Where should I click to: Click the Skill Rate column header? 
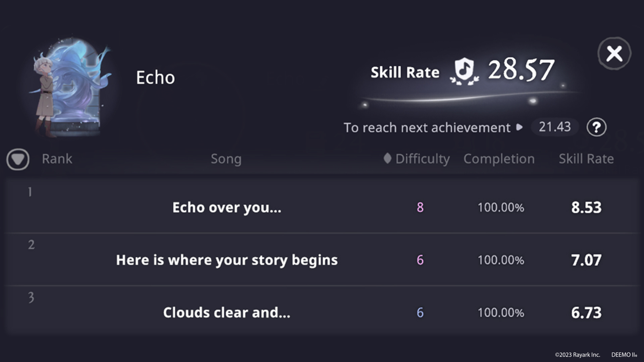586,159
